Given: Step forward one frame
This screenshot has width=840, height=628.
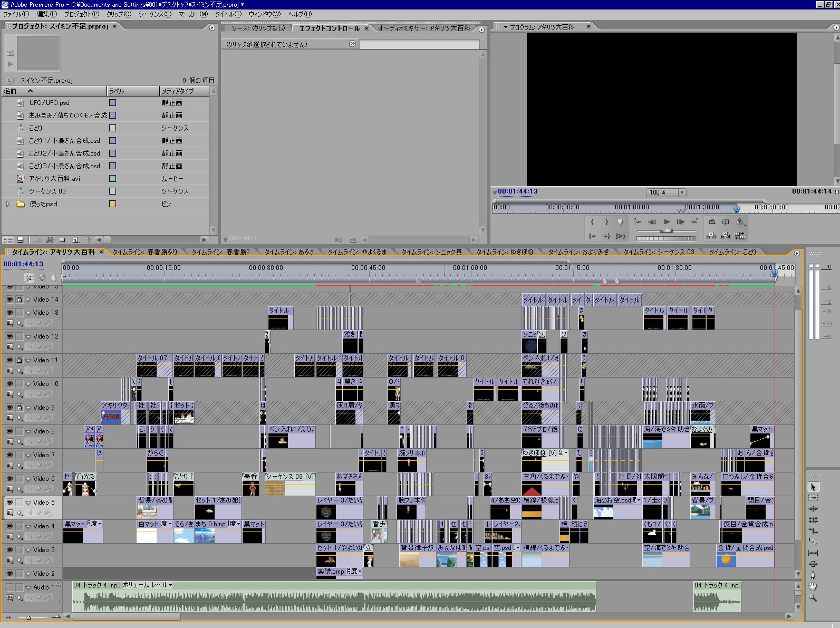Looking at the screenshot, I should point(681,222).
